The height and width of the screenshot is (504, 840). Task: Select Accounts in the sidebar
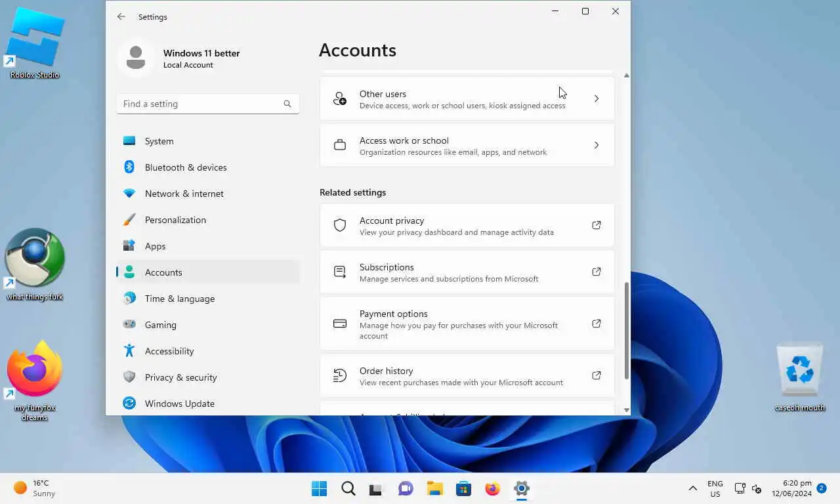[x=208, y=272]
